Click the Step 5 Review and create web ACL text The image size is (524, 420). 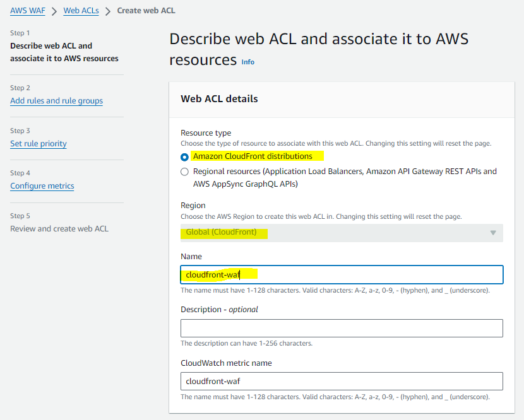point(59,229)
